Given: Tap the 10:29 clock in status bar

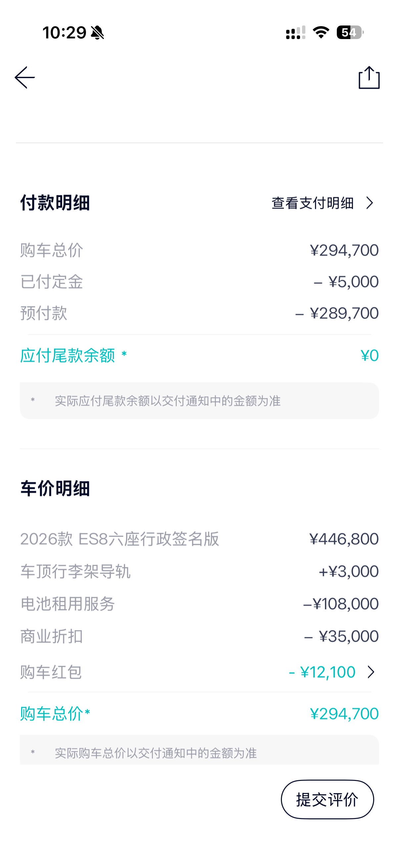Looking at the screenshot, I should (64, 33).
